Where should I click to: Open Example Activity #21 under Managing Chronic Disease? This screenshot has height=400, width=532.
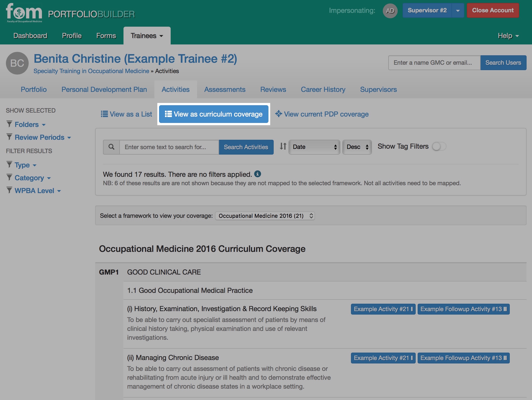tap(383, 358)
